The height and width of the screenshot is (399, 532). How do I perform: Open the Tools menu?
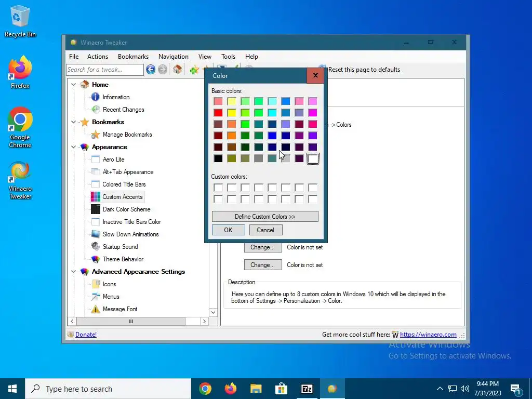tap(229, 57)
